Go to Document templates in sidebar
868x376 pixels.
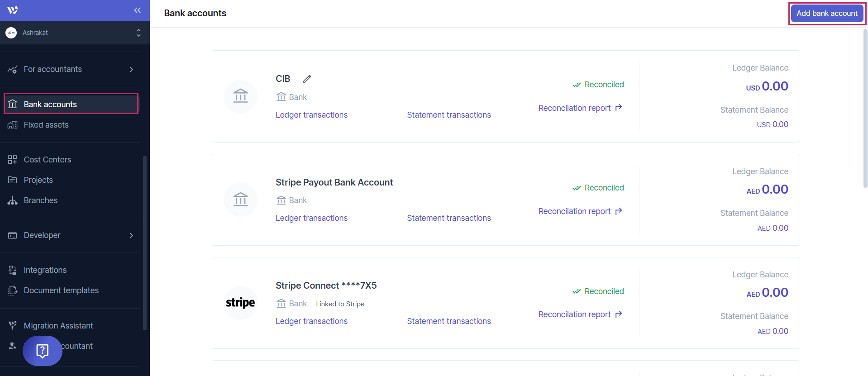61,290
